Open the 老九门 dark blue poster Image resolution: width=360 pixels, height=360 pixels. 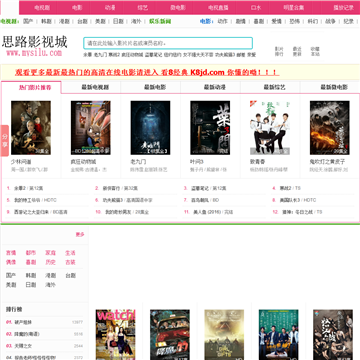click(x=150, y=128)
